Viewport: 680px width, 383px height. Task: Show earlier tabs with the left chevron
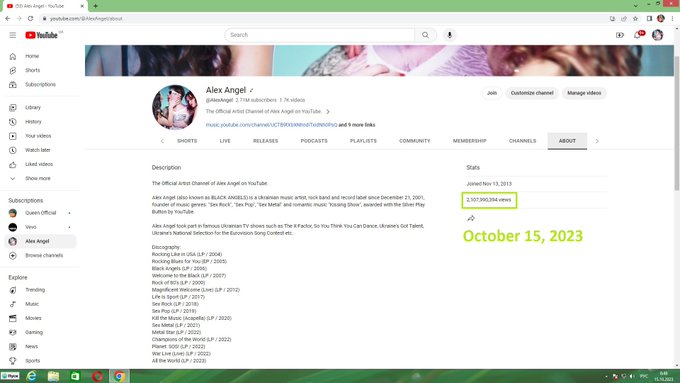(x=162, y=141)
